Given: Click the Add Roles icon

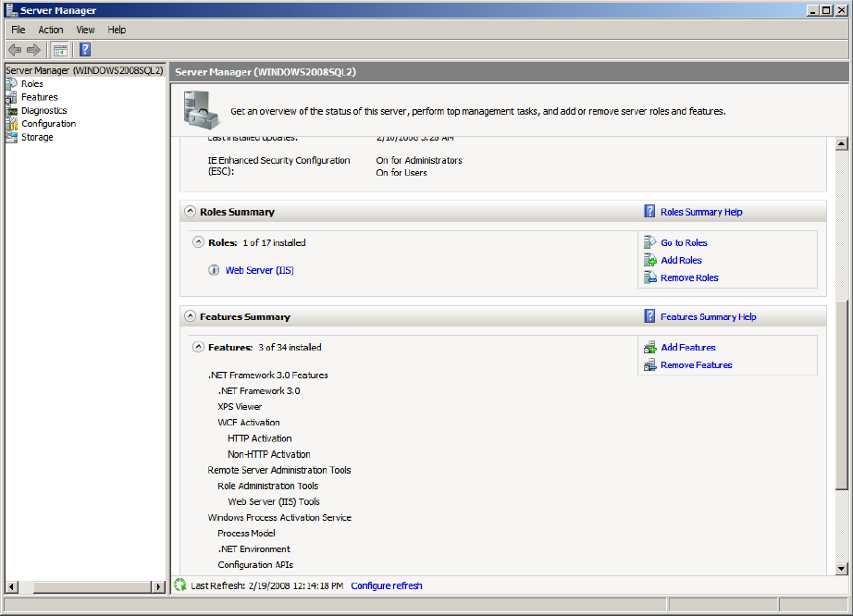Looking at the screenshot, I should coord(650,260).
